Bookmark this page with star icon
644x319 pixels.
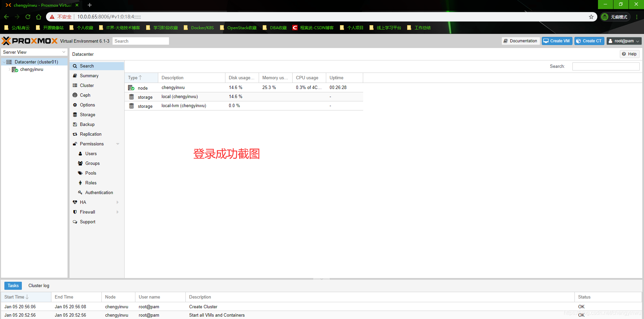[x=591, y=17]
